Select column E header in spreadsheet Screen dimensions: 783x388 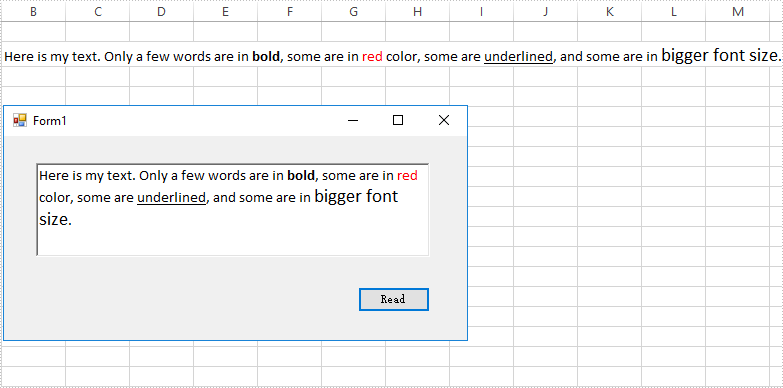(225, 11)
